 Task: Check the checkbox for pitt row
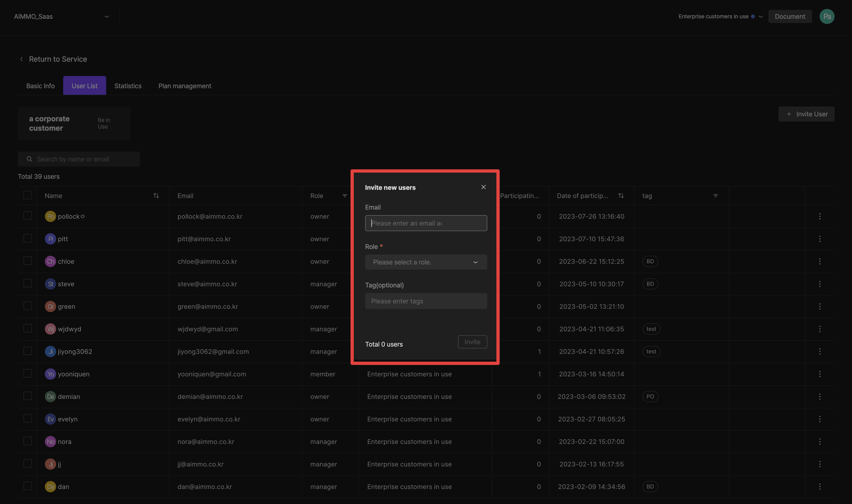pyautogui.click(x=27, y=238)
